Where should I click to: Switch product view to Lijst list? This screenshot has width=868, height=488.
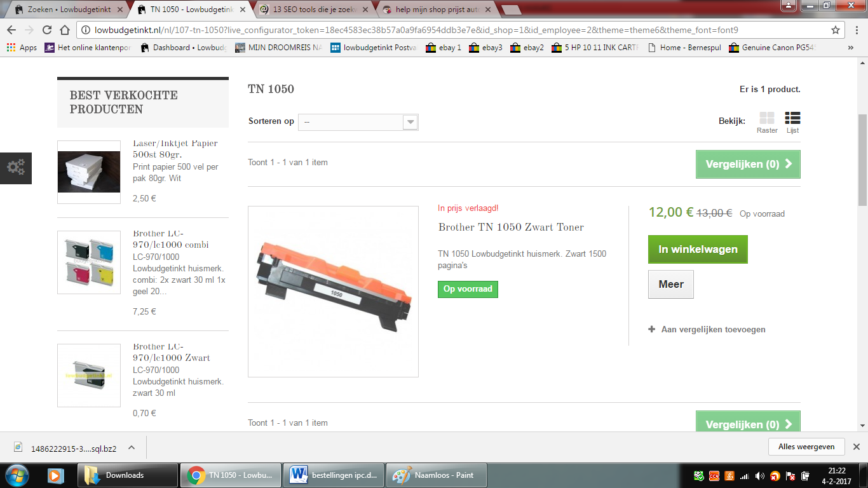(x=792, y=123)
